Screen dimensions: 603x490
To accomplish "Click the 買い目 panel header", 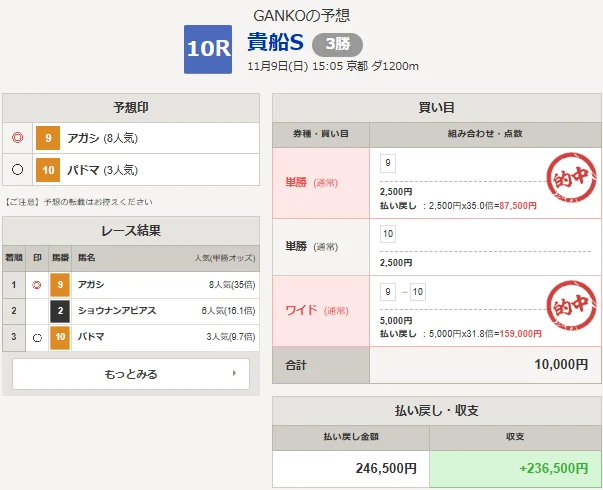I will click(437, 108).
